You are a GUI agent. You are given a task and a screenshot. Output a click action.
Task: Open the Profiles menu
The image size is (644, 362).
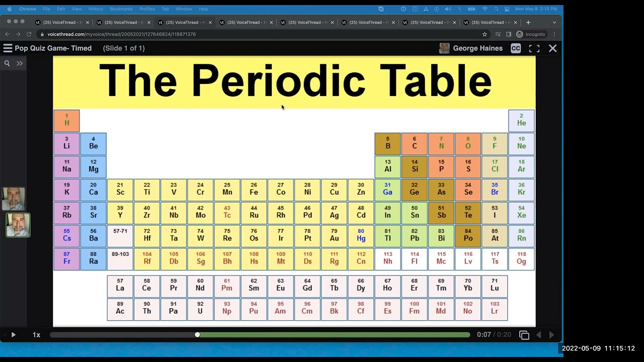pos(147,9)
